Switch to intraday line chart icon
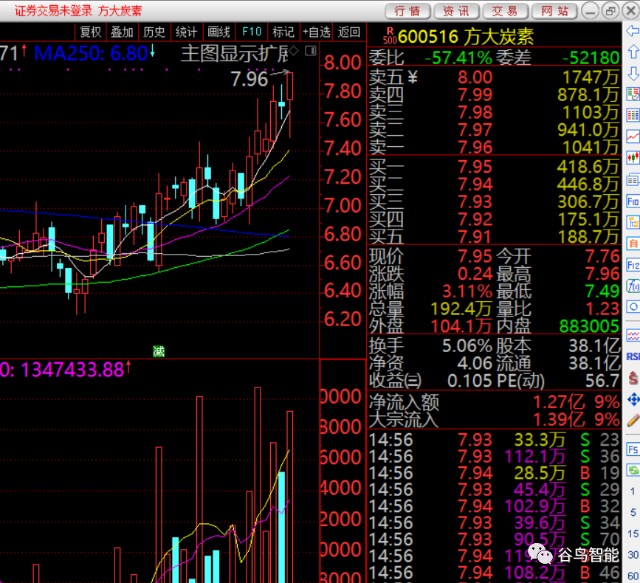The height and width of the screenshot is (583, 640). [633, 136]
